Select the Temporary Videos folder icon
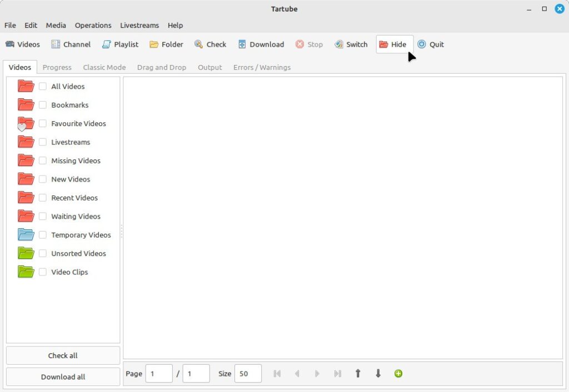Viewport: 569px width, 392px height. tap(26, 235)
